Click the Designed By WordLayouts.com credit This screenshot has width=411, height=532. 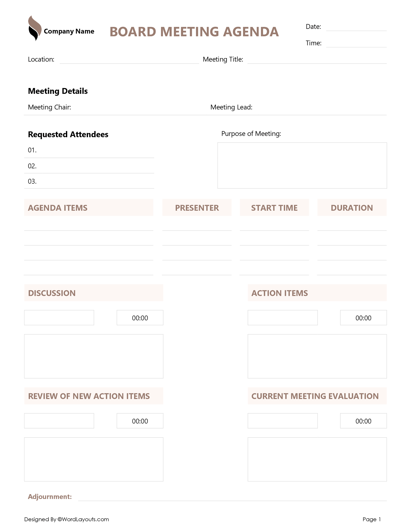click(67, 519)
